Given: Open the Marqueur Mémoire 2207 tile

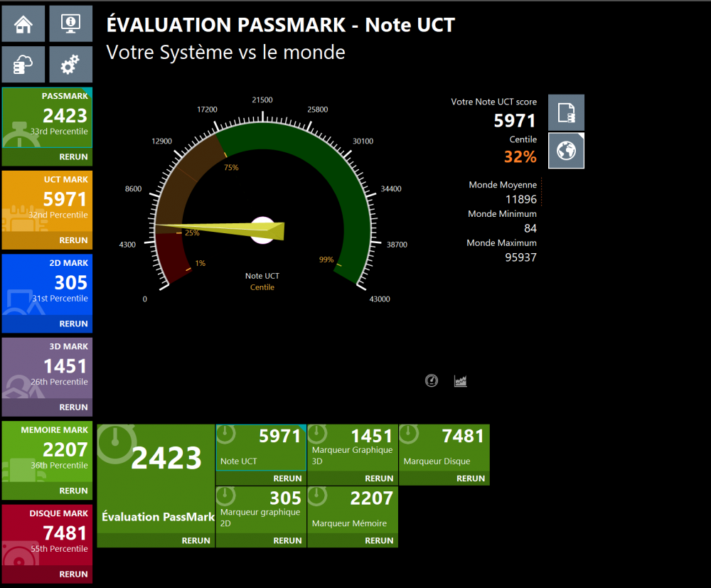Looking at the screenshot, I should pyautogui.click(x=353, y=510).
